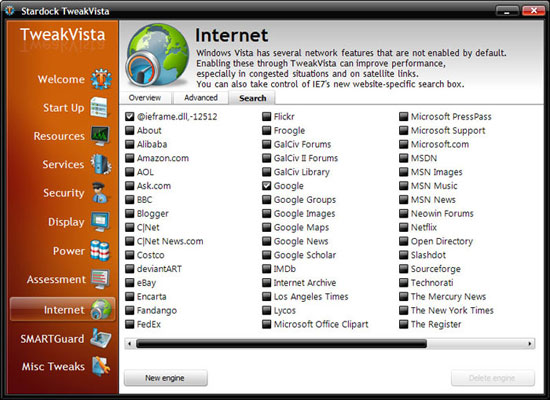Viewport: 550px width, 400px height.
Task: Click the 'Microsoft Office Clipart' label
Action: click(321, 324)
